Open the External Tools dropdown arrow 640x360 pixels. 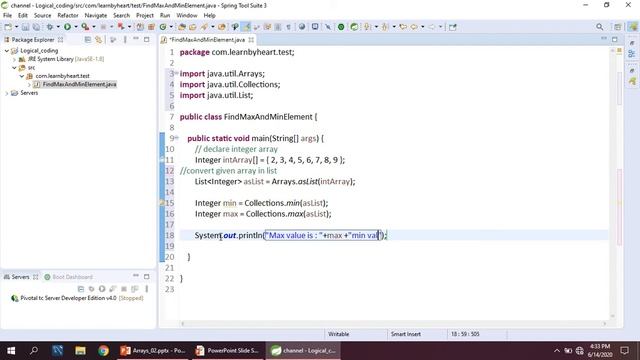93,27
